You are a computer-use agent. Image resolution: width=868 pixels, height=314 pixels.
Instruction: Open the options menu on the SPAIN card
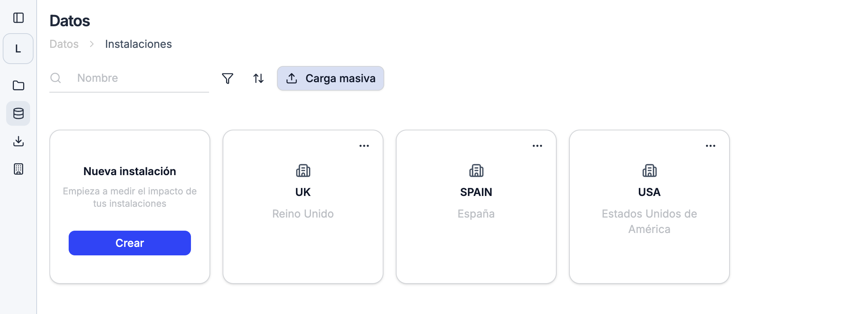[x=538, y=145]
